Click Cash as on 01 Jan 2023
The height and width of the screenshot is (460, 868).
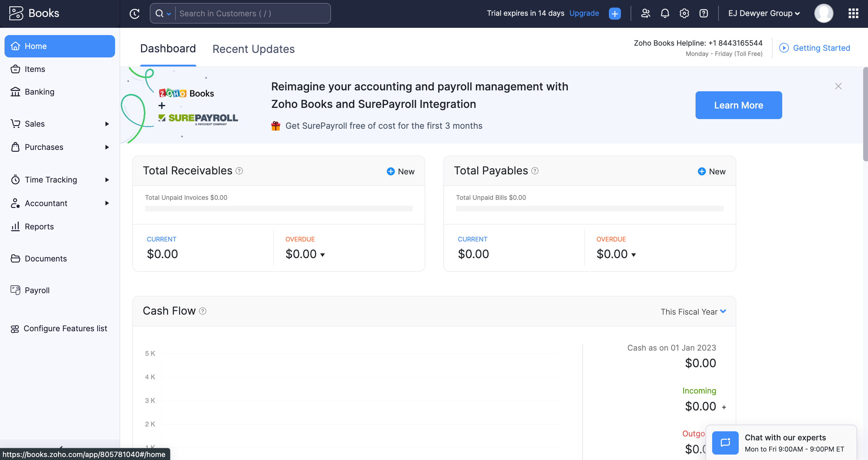[672, 348]
